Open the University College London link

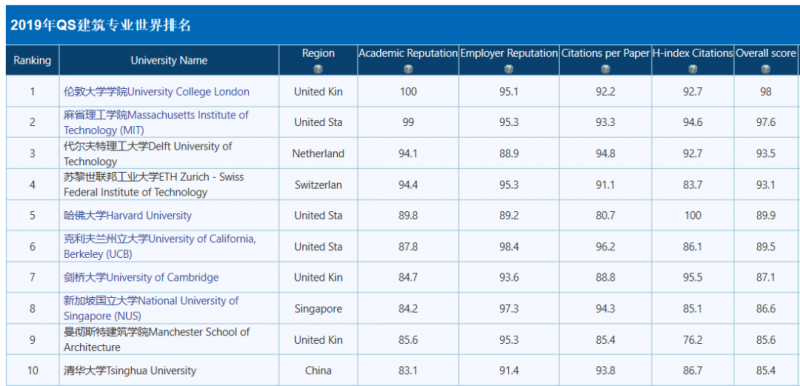[157, 92]
